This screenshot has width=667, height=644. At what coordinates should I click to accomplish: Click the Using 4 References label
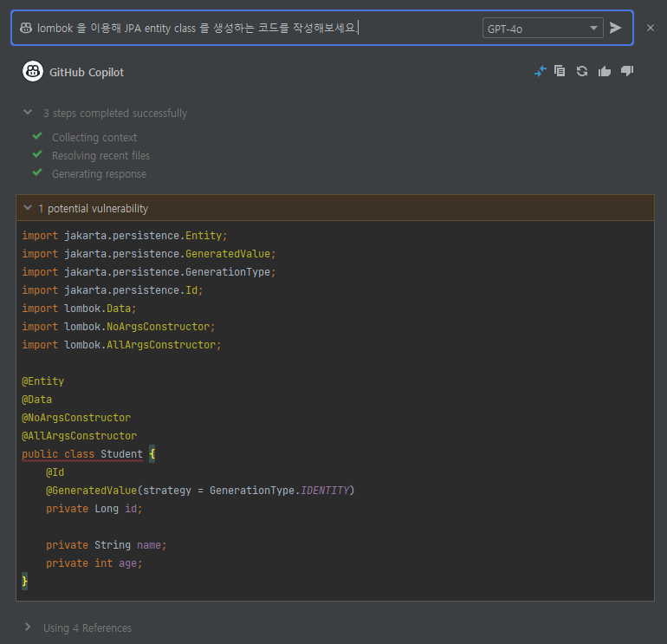point(87,628)
